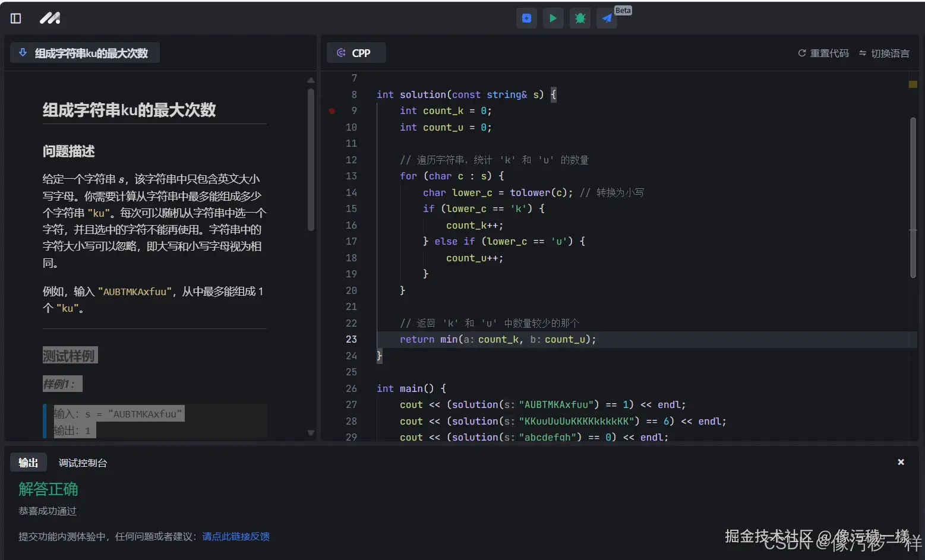The width and height of the screenshot is (925, 560).
Task: Click the problem panel scroll-down arrow
Action: tap(311, 433)
